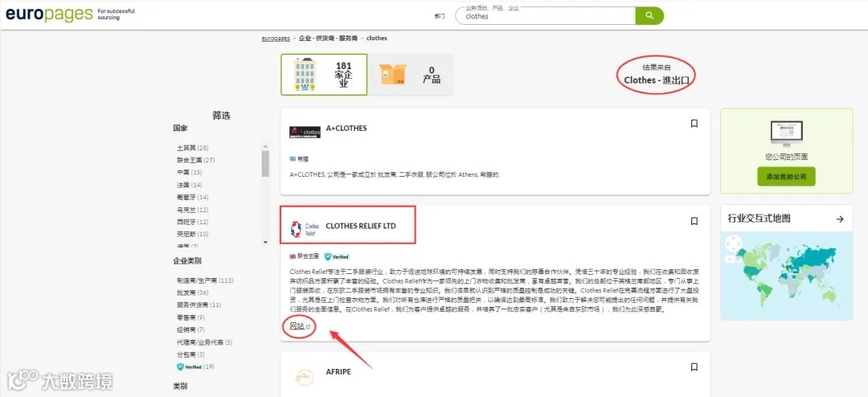Screen dimensions: 868x397
Task: Click the europages breadcrumb link
Action: point(276,39)
